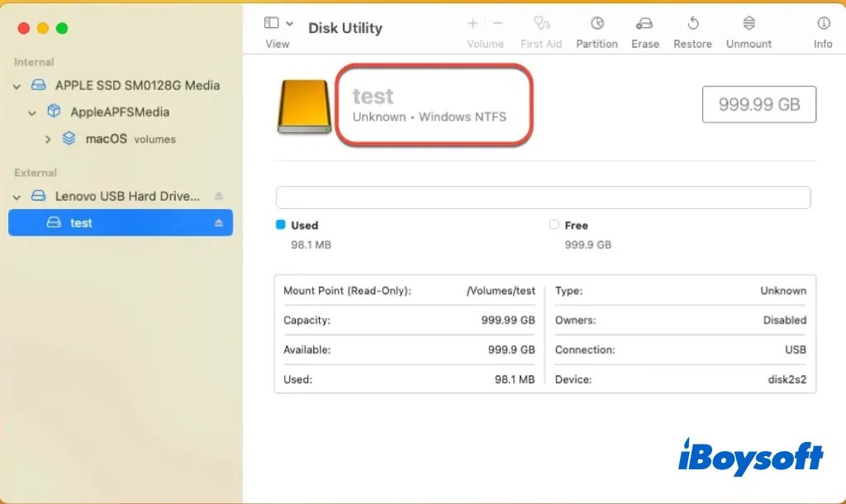The height and width of the screenshot is (504, 846).
Task: Unmount the volume via the toolbar icon
Action: (749, 23)
